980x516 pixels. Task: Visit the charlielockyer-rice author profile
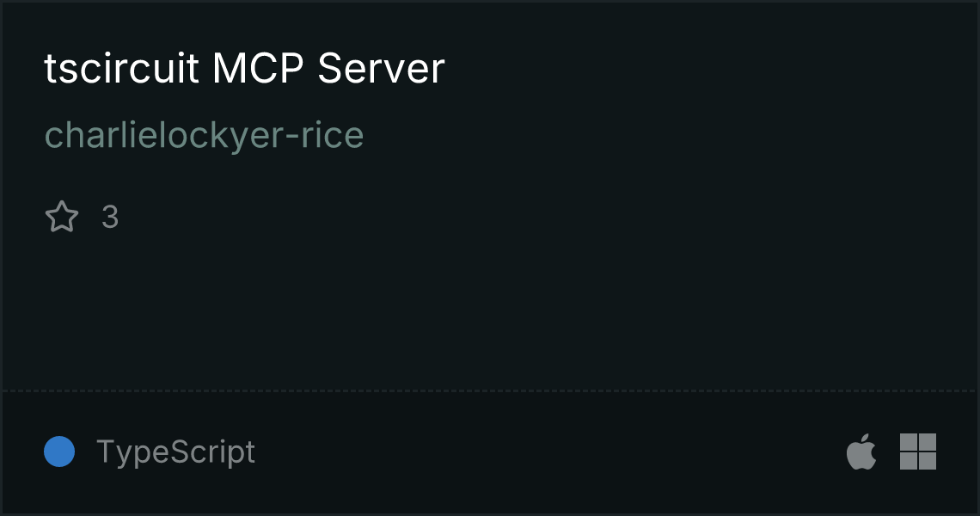tap(204, 135)
